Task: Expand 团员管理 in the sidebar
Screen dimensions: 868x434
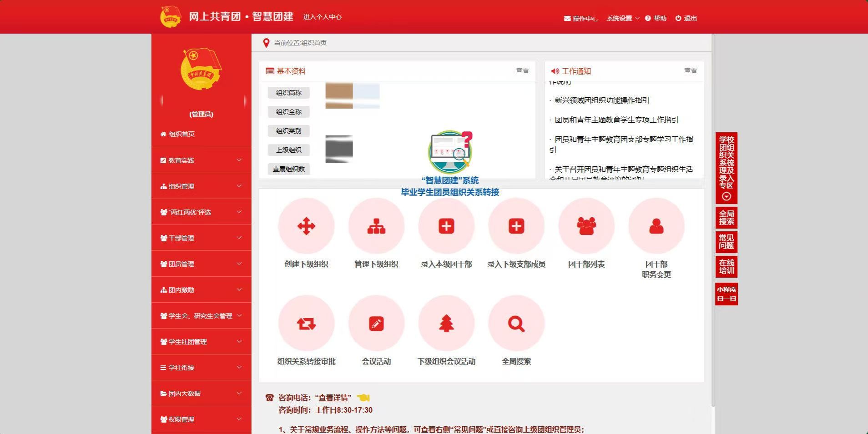Action: (201, 264)
